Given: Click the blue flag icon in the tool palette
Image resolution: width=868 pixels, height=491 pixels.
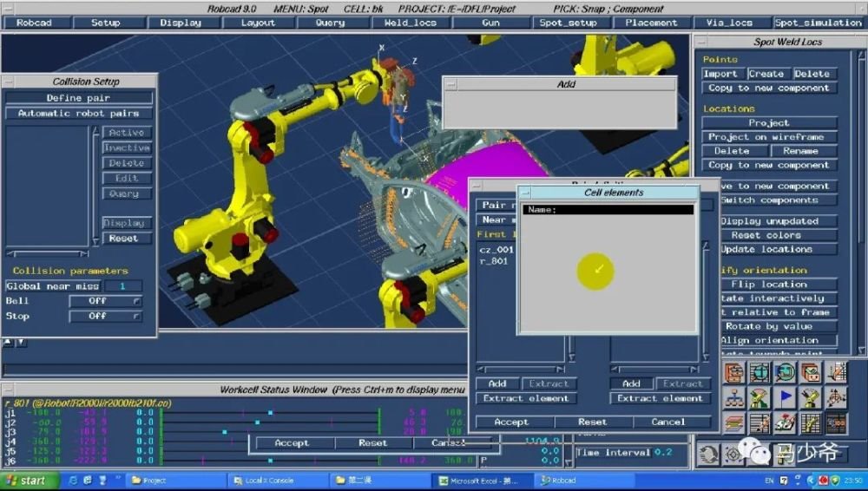Looking at the screenshot, I should [x=785, y=398].
